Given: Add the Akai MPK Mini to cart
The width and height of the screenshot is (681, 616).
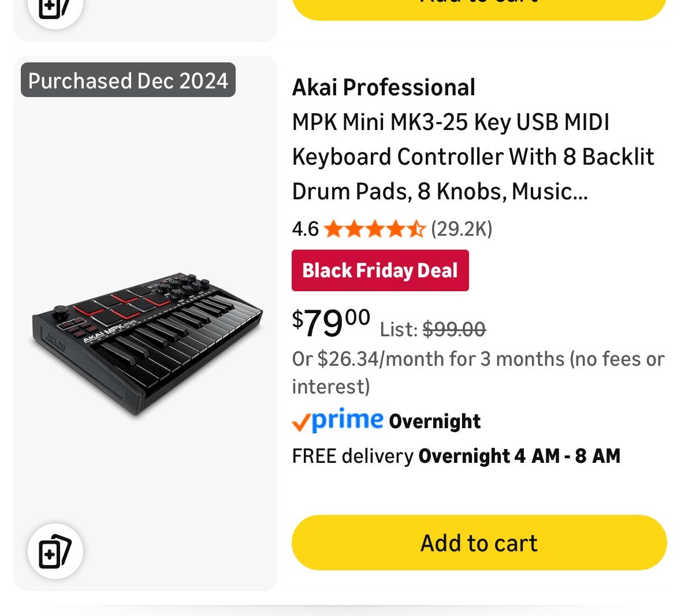Looking at the screenshot, I should (x=479, y=543).
